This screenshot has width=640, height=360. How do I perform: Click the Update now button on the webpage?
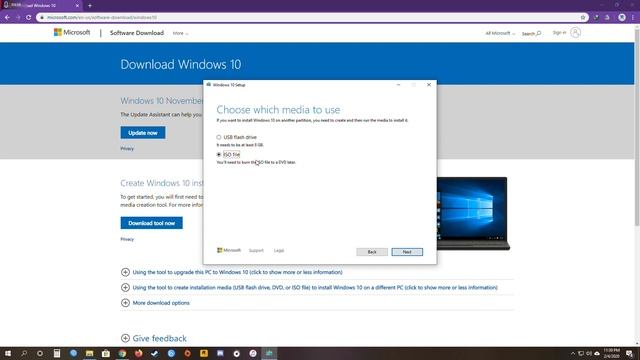(143, 133)
